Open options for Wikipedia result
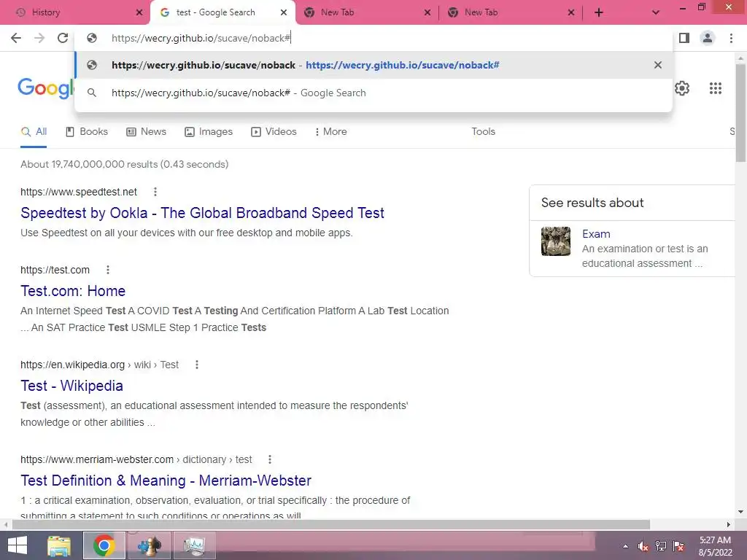747x560 pixels. [x=197, y=365]
